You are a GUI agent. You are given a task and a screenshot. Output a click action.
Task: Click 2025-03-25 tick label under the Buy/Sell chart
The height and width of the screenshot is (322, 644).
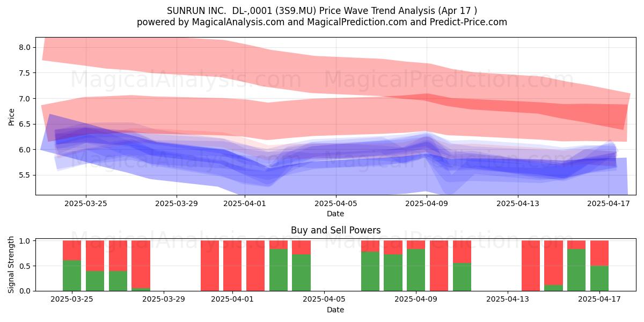click(x=72, y=299)
